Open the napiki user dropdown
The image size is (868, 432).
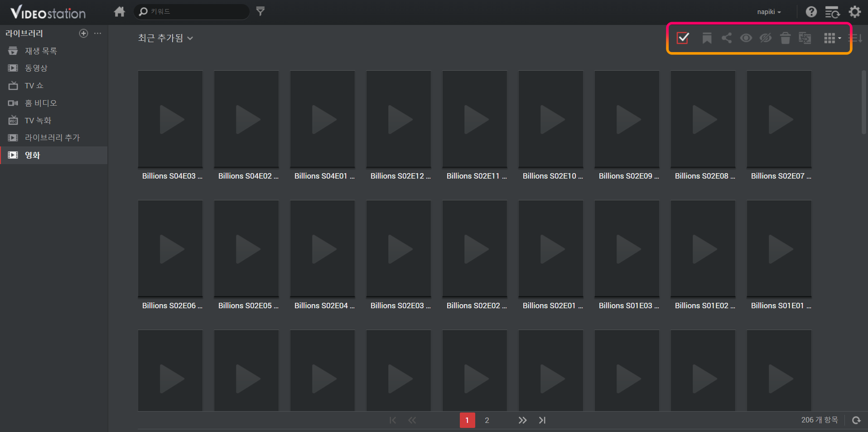(769, 12)
